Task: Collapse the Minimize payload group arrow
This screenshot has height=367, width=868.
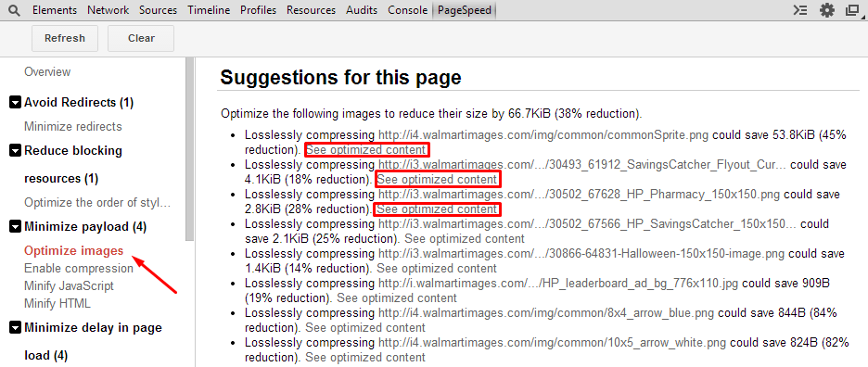Action: [15, 227]
